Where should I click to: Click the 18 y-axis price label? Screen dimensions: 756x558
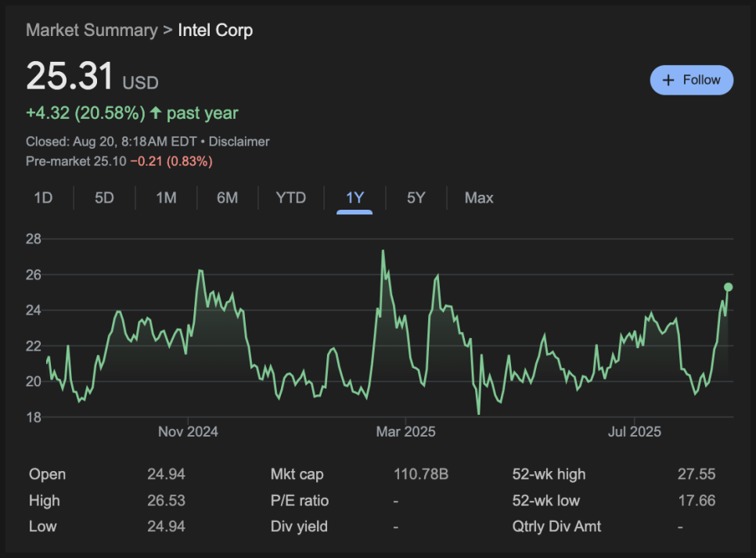pyautogui.click(x=34, y=417)
